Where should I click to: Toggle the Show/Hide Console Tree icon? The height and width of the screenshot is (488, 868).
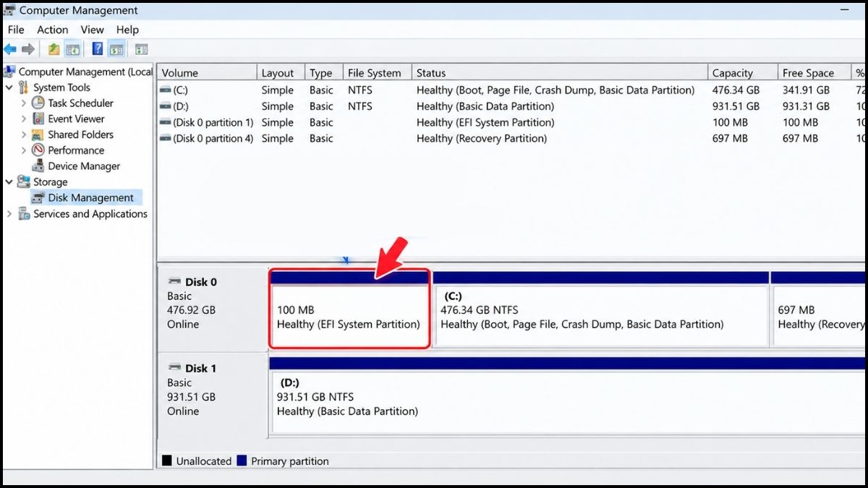coord(72,49)
